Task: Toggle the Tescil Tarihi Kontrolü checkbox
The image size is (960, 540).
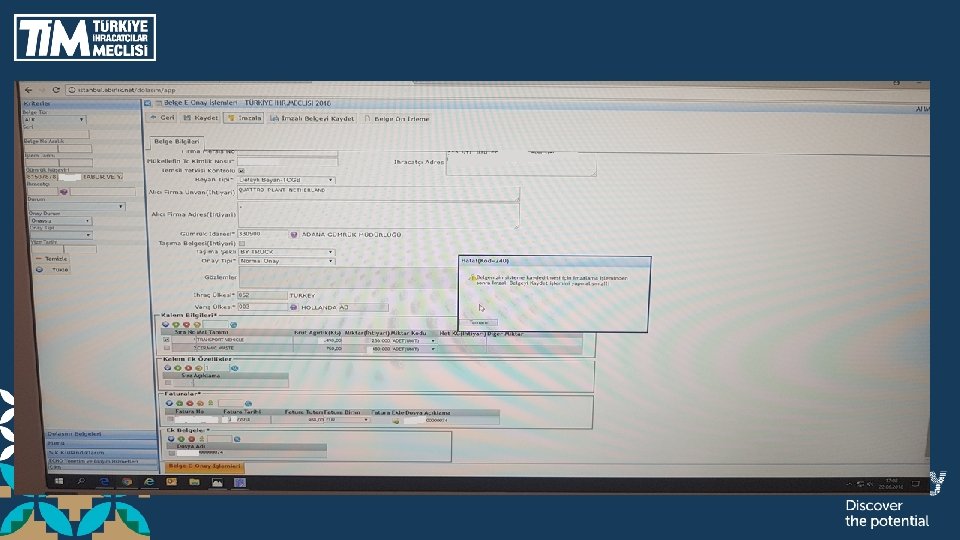Action: point(241,170)
